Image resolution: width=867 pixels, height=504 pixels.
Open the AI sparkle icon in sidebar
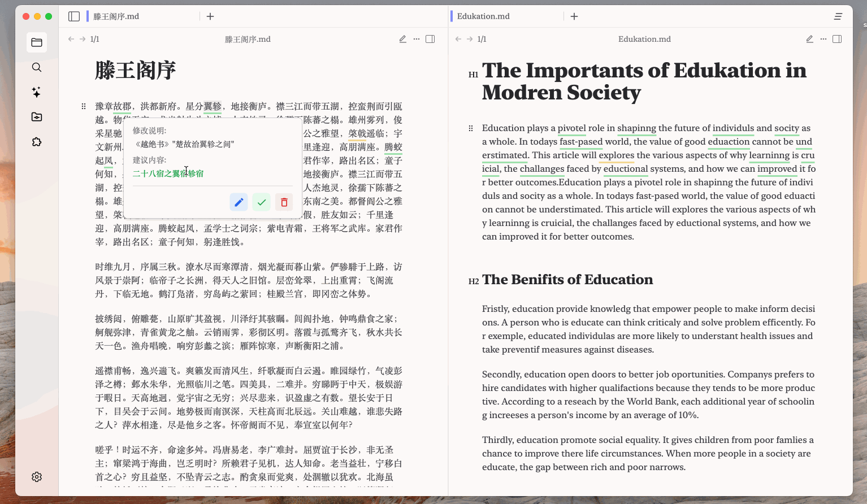37,92
